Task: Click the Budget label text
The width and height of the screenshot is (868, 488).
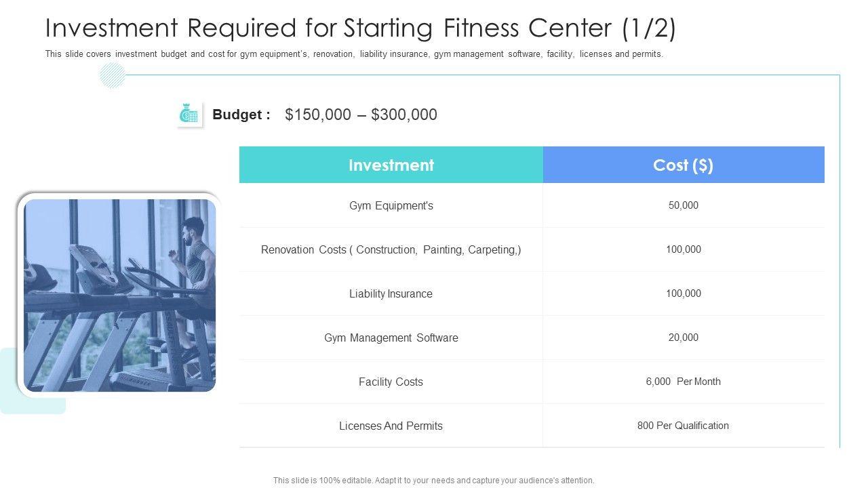Action: 241,115
